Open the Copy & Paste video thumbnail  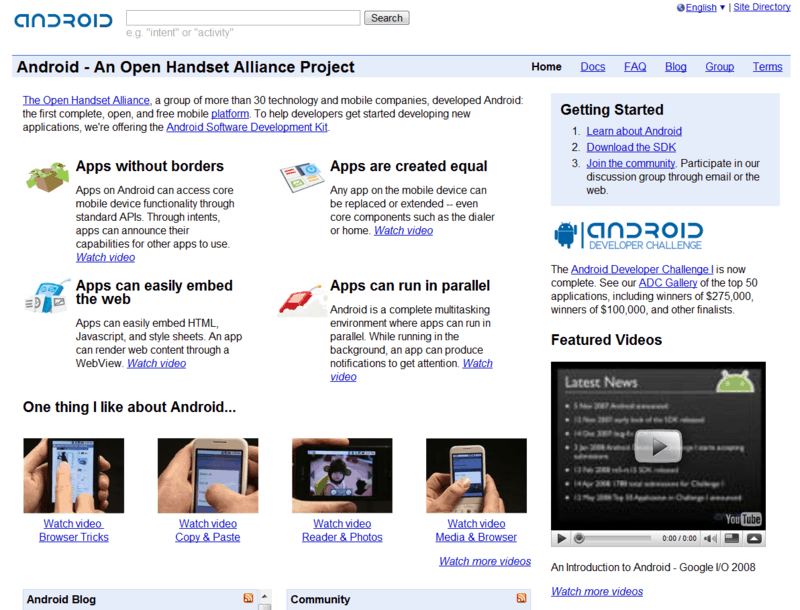[x=208, y=475]
